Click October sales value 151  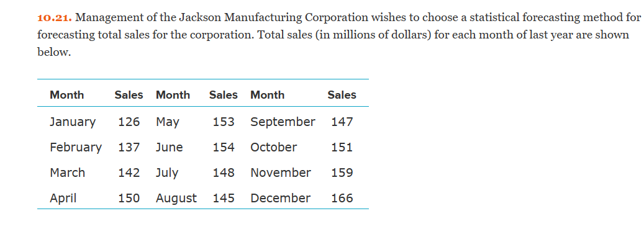[342, 147]
